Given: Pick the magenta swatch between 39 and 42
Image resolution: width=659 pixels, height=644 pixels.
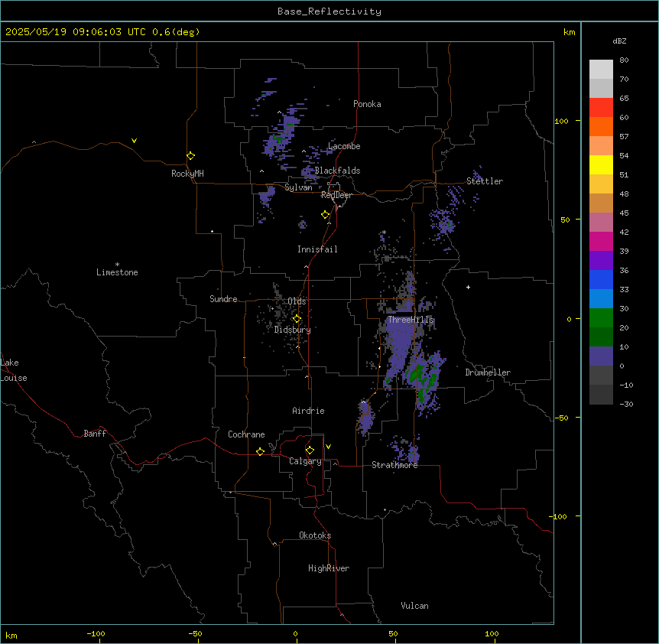Looking at the screenshot, I should 601,241.
